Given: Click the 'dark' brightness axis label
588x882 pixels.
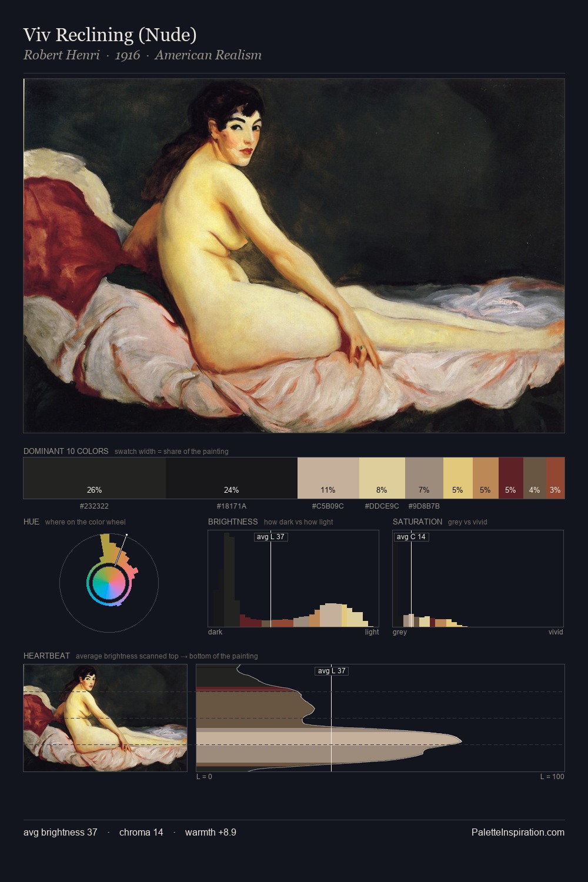Looking at the screenshot, I should [215, 632].
